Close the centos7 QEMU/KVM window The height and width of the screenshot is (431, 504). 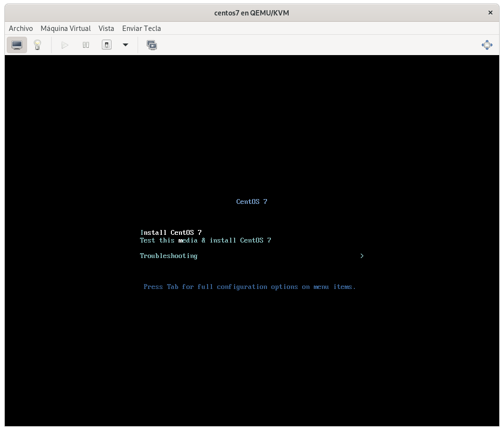tap(490, 13)
